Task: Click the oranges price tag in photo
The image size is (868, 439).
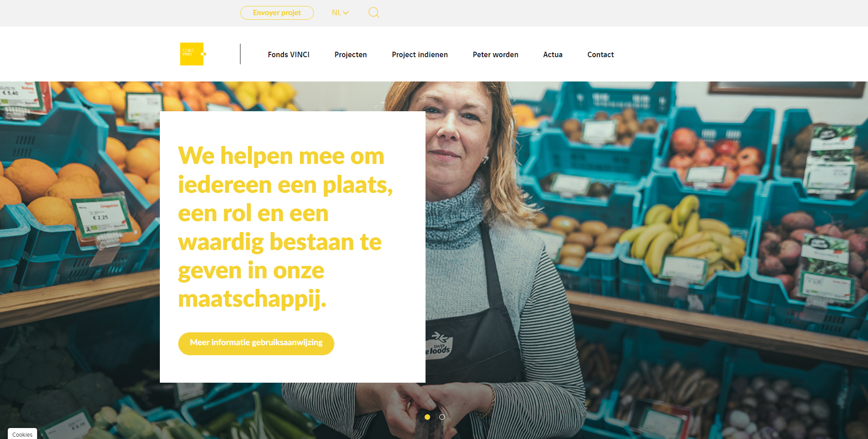Action: [101, 218]
